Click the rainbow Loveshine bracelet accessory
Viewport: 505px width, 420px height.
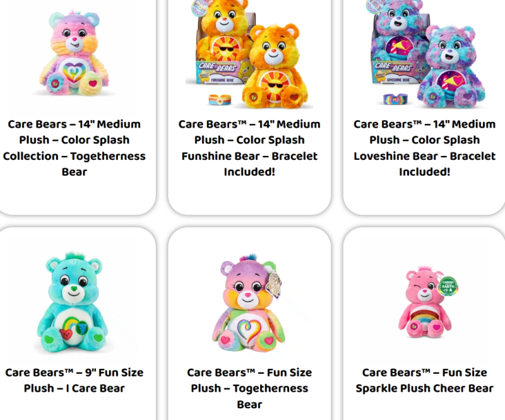point(395,99)
